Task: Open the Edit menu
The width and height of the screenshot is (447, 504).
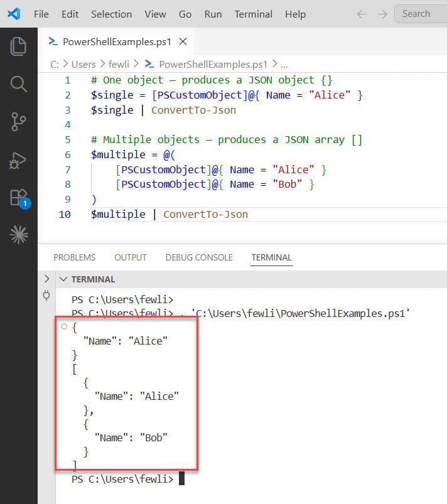Action: tap(70, 14)
